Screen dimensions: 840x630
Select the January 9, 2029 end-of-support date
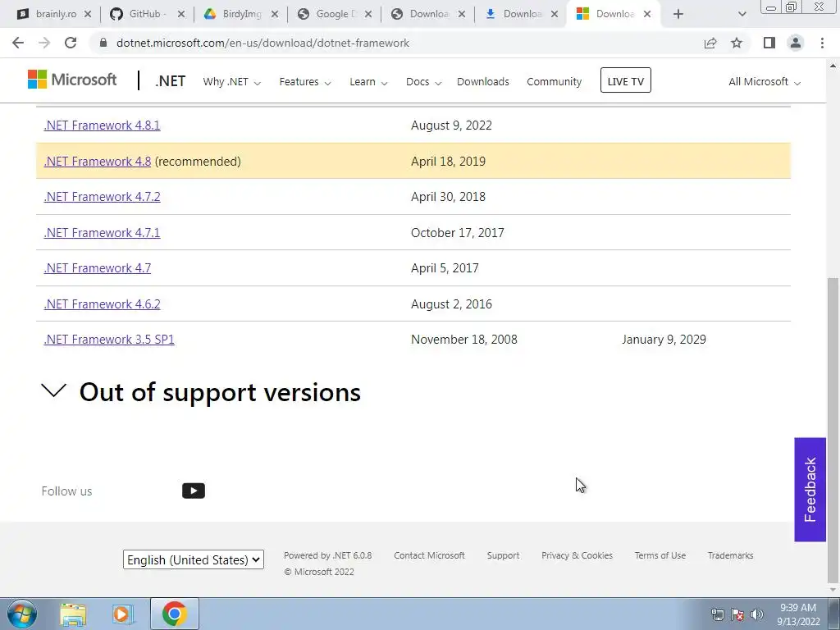click(664, 339)
